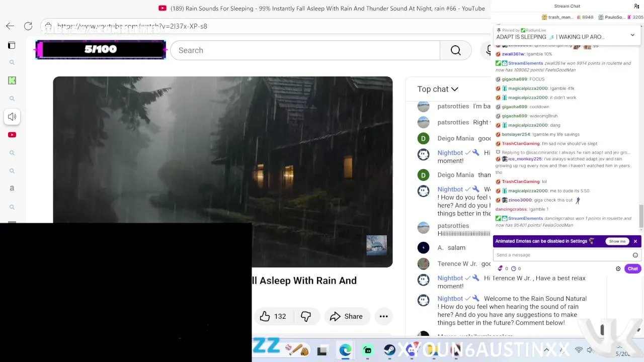
Task: Click the channel watermark on the video
Action: point(376,245)
